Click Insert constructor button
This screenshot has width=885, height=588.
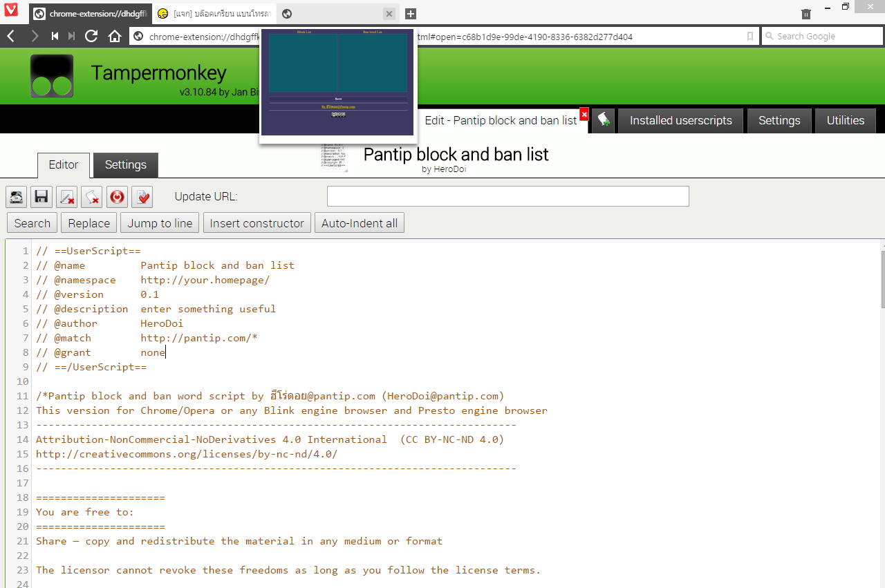[257, 223]
